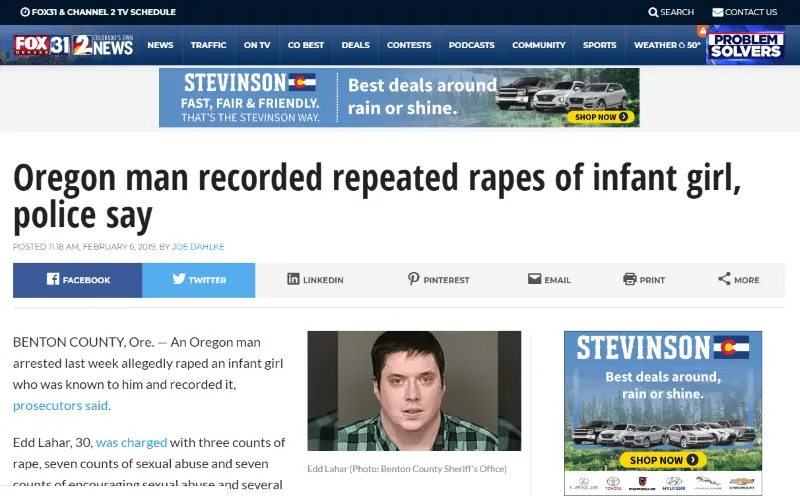Open author Joe Dahlke's page
This screenshot has height=496, width=800.
pyautogui.click(x=201, y=246)
